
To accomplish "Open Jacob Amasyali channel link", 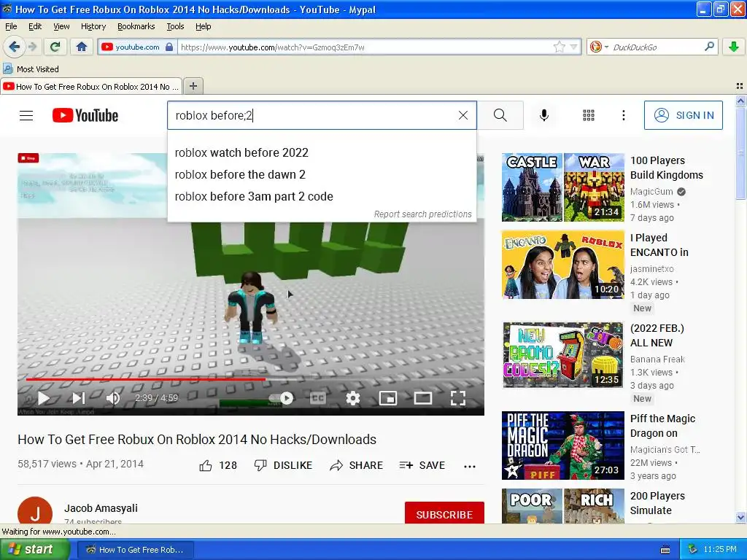I will (x=101, y=508).
